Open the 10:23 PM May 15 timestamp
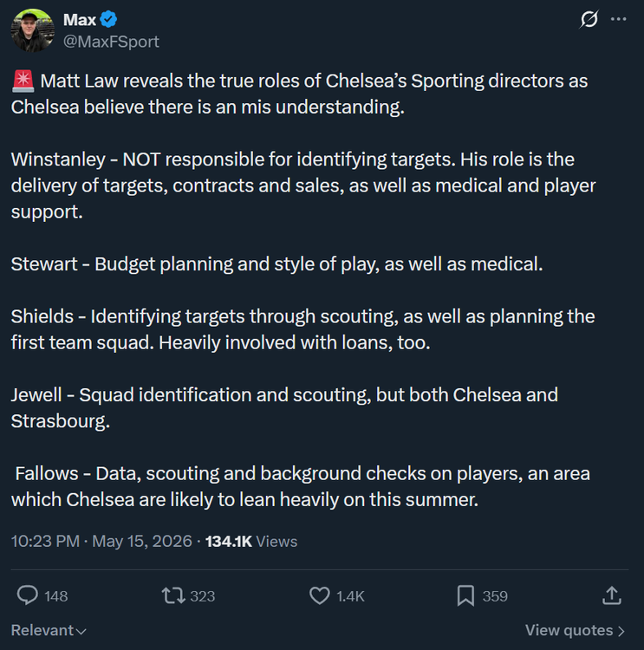The height and width of the screenshot is (650, 644). click(101, 541)
